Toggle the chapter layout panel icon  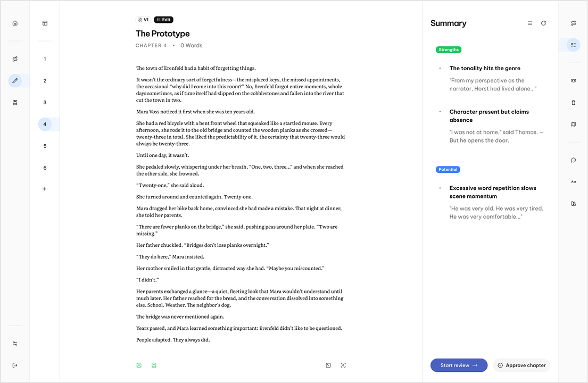click(x=45, y=23)
